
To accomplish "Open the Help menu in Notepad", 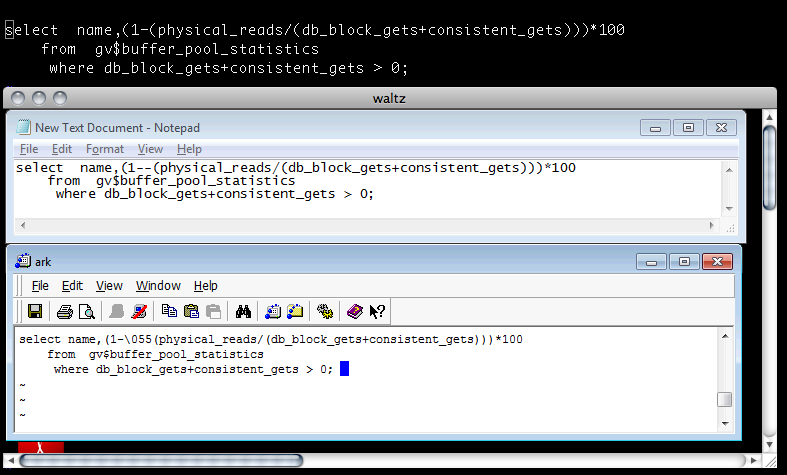I will [x=189, y=149].
